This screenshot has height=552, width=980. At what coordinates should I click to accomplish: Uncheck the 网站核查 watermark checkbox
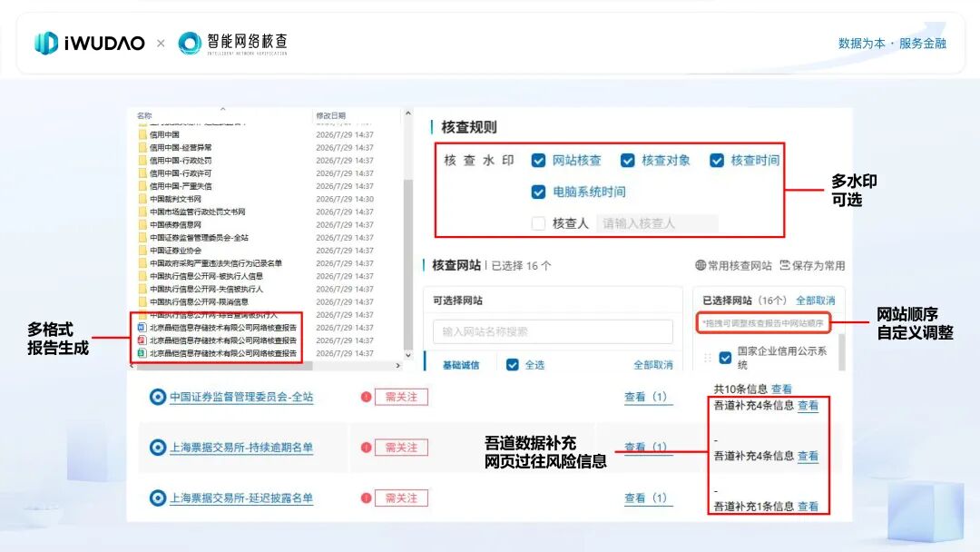point(538,161)
